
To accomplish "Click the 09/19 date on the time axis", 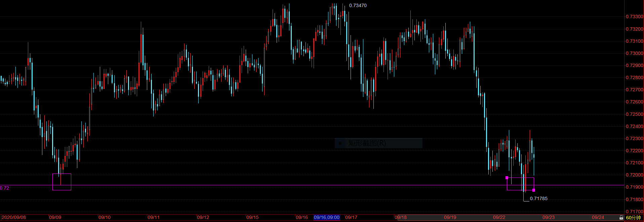I will (x=450, y=217).
